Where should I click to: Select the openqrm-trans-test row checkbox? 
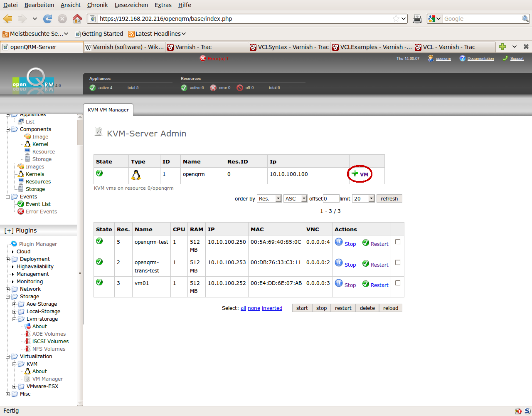pyautogui.click(x=398, y=262)
